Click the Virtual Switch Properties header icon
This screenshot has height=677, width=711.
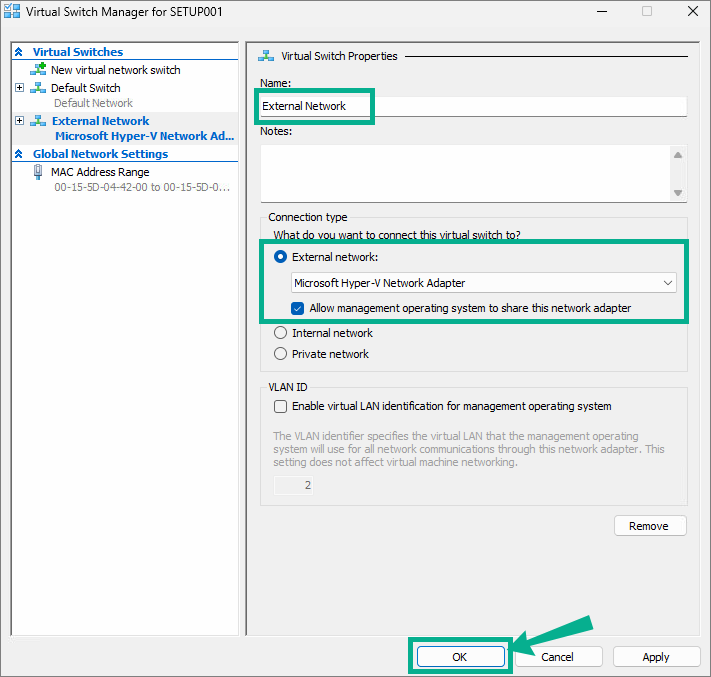tap(266, 56)
